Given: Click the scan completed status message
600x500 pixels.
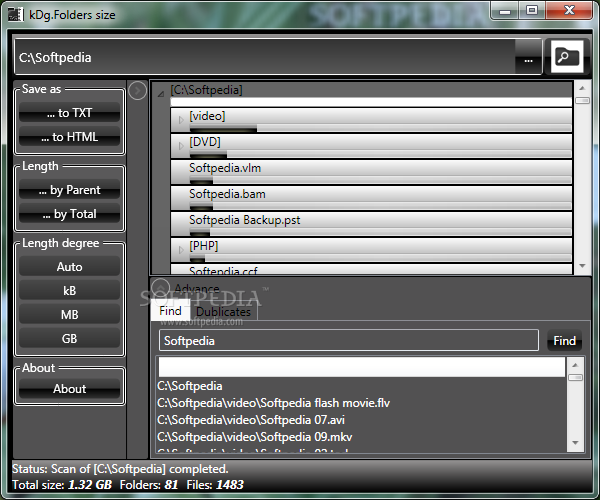Looking at the screenshot, I should click(x=120, y=469).
